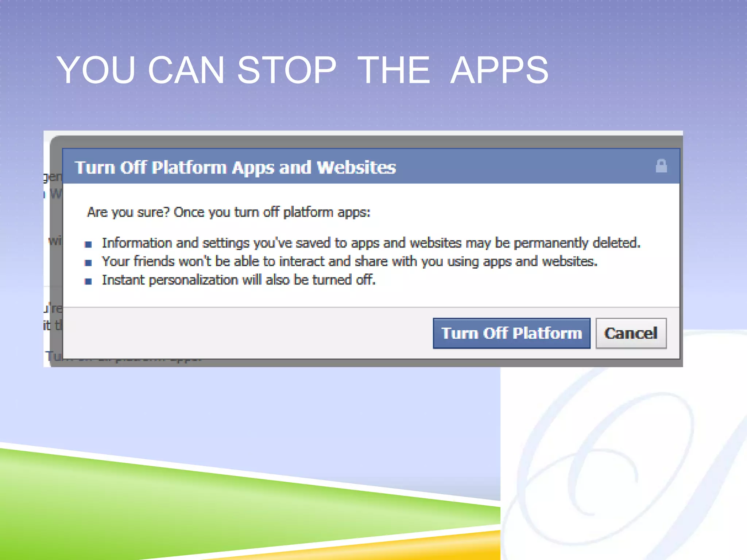Click the Turn Off Platform button
The height and width of the screenshot is (560, 747).
click(511, 333)
